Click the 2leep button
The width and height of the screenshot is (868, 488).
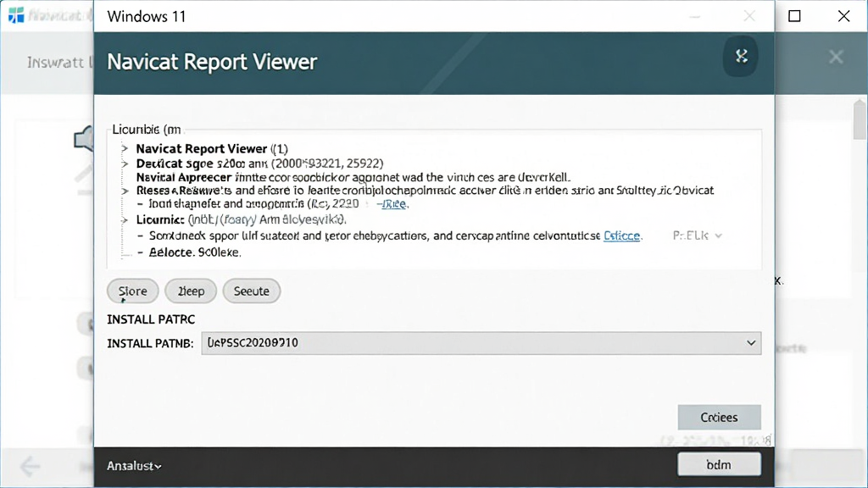pyautogui.click(x=191, y=291)
